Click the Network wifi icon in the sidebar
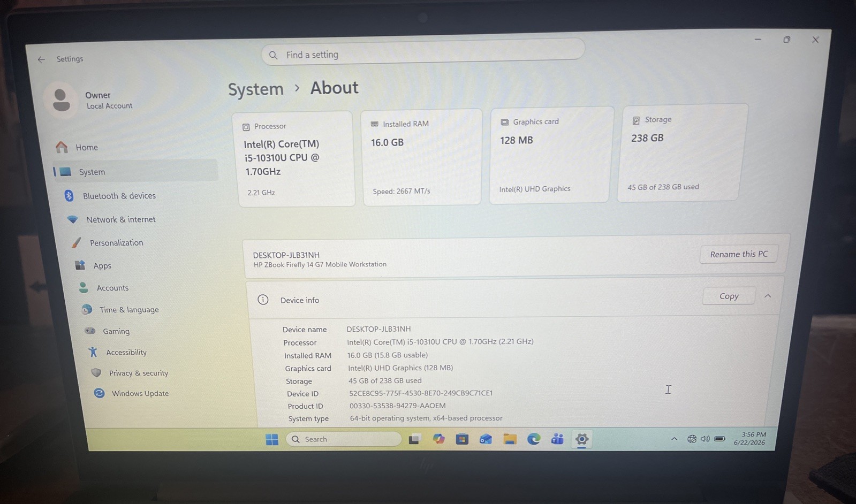 [x=72, y=219]
